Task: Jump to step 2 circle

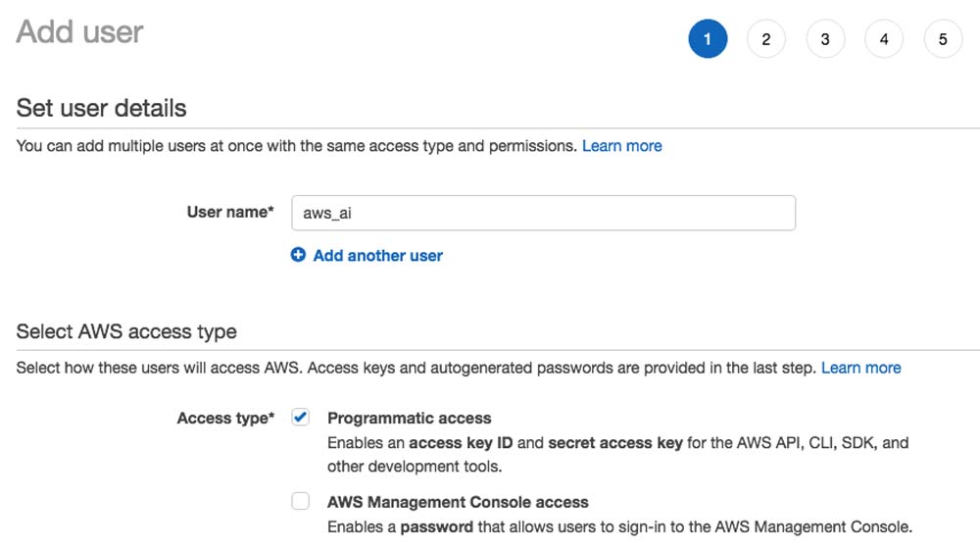Action: tap(766, 39)
